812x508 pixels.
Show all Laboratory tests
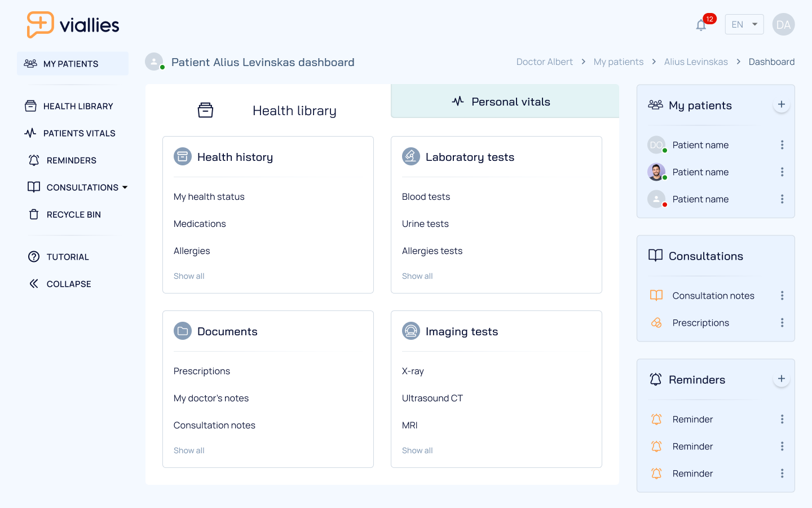click(x=417, y=276)
